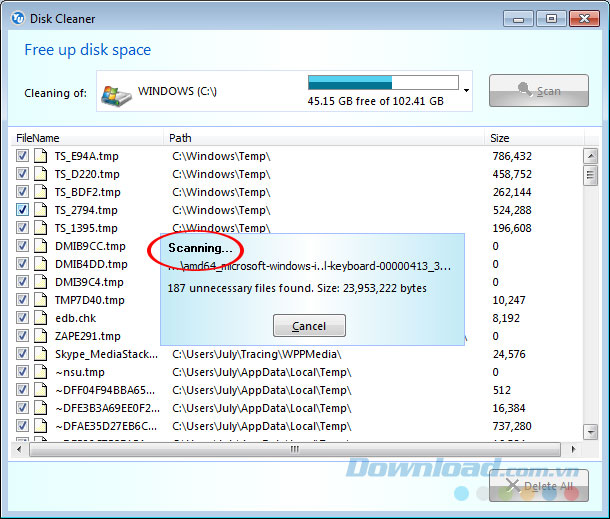610x519 pixels.
Task: Click the file icon next to ZAPE291.tmp
Action: pyautogui.click(x=41, y=336)
